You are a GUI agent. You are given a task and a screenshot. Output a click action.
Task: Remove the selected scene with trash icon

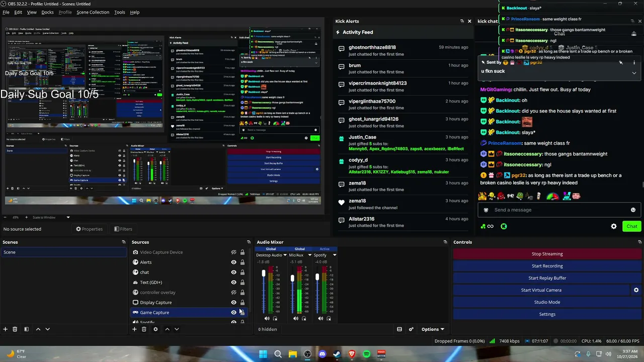tap(15, 329)
